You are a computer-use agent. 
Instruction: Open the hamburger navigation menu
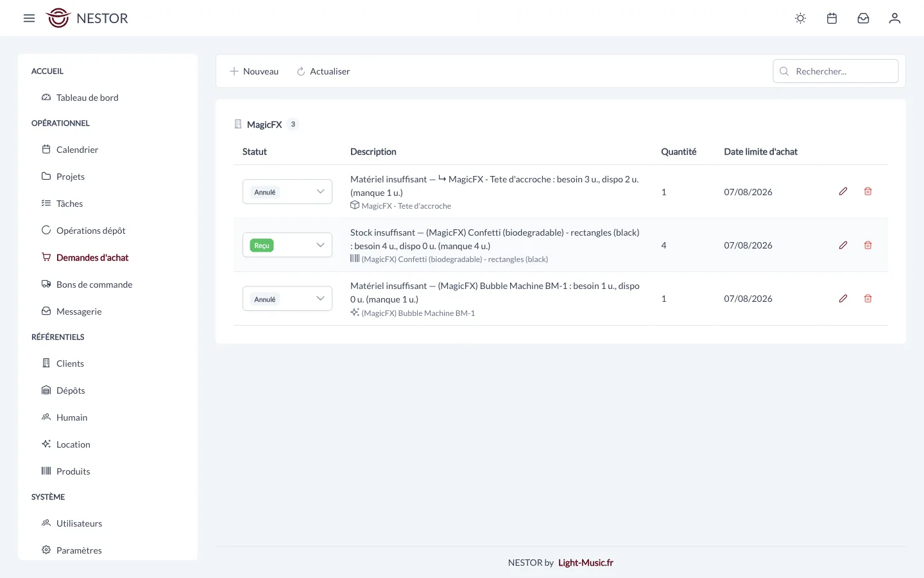[29, 18]
